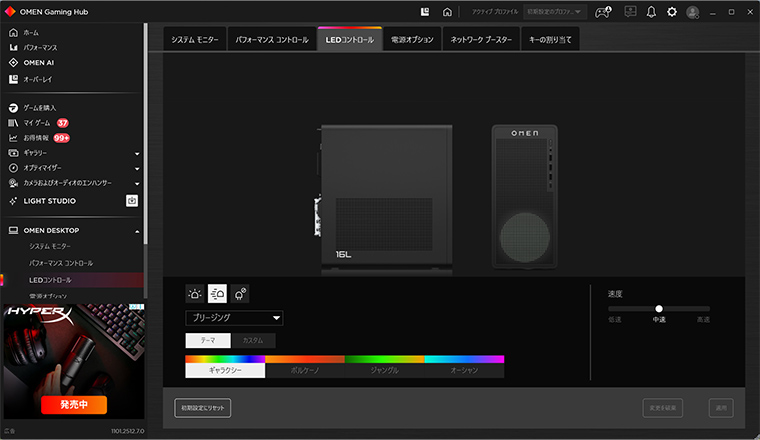760x440 pixels.
Task: Click the sidebar scrollbar
Action: pyautogui.click(x=145, y=133)
